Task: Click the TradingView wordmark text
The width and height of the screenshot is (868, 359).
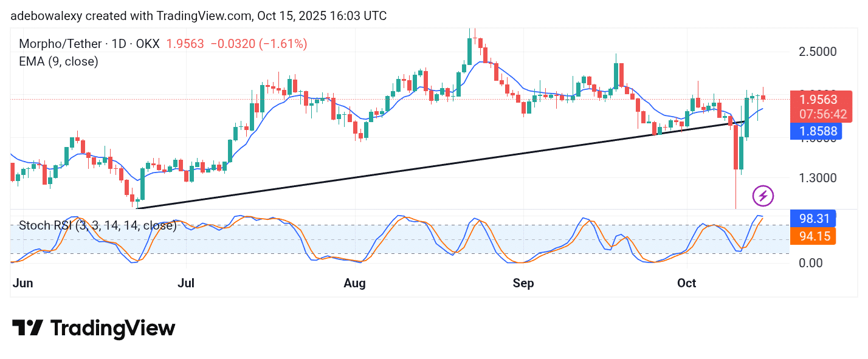Action: (112, 329)
